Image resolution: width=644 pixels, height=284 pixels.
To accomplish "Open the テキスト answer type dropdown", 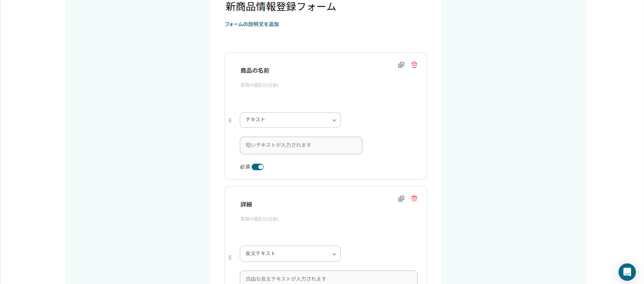I will pos(290,120).
